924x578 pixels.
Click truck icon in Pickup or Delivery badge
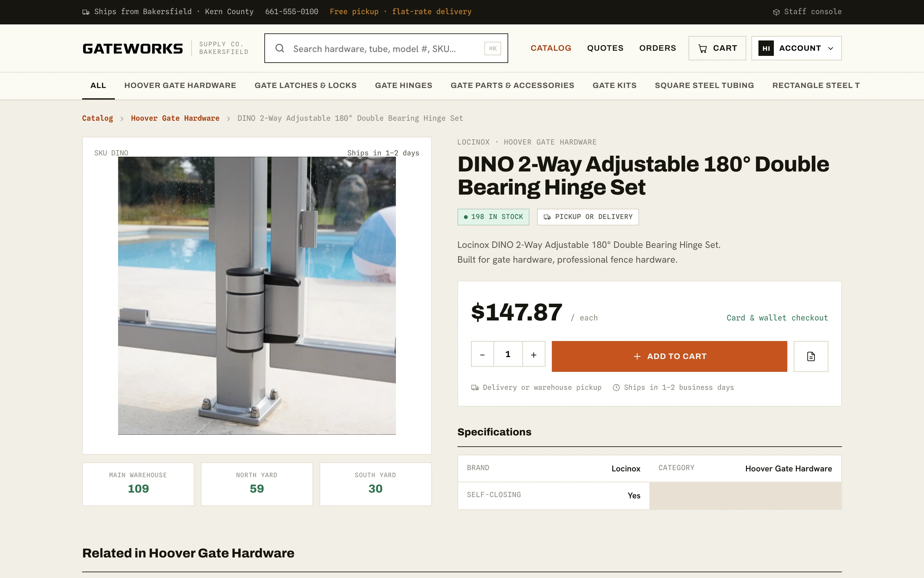pos(547,217)
